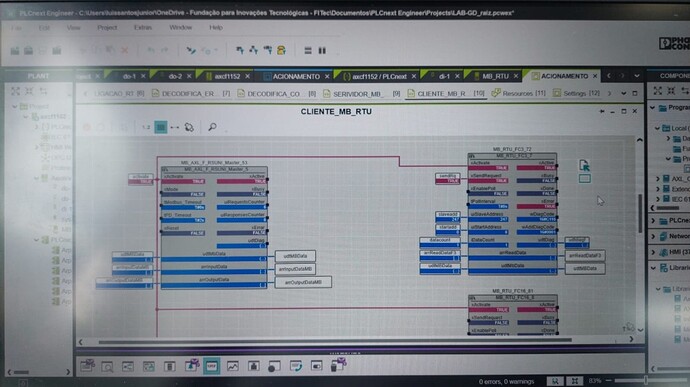Click the arrOutputDataMB output variable box

303,282
